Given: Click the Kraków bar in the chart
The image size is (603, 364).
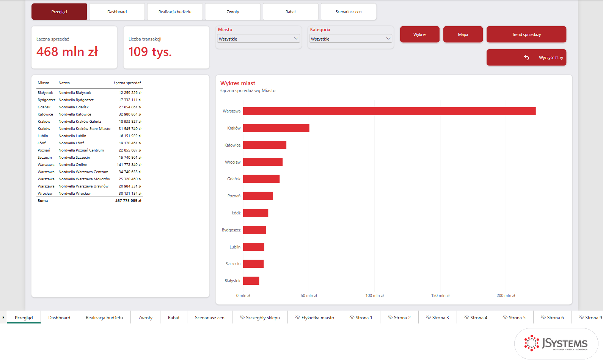Looking at the screenshot, I should 276,128.
